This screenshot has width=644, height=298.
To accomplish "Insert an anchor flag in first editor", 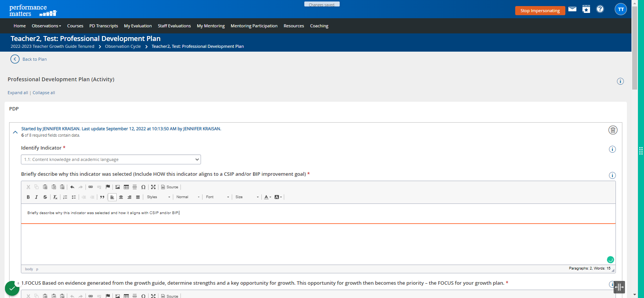I will point(108,187).
